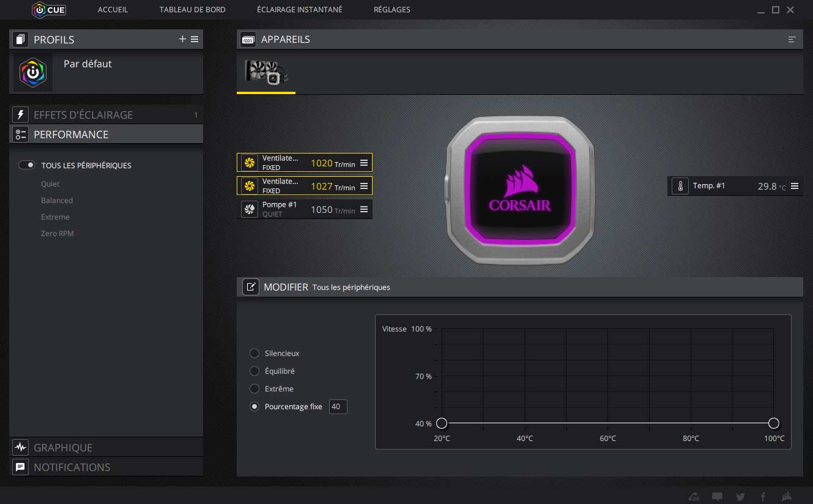Open the Twitter icon in footer

pos(741,497)
